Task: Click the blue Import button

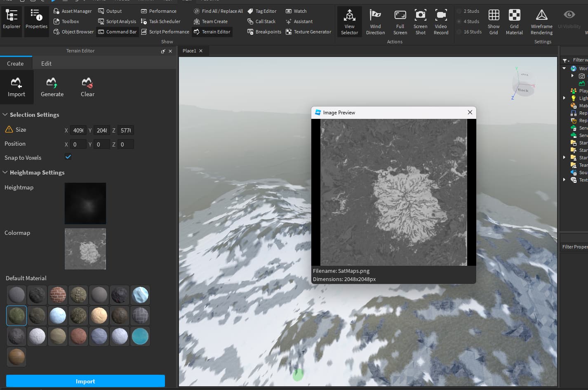Action: (85, 381)
